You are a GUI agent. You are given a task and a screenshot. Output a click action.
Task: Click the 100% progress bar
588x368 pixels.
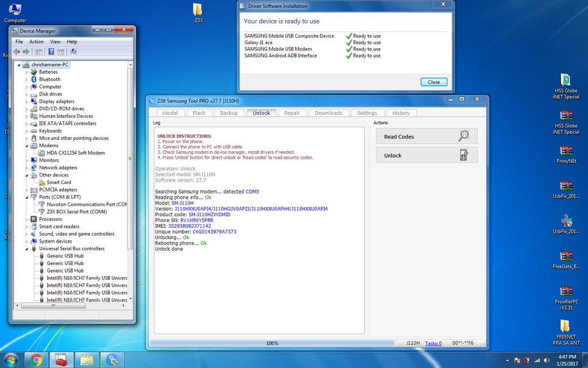coord(272,343)
